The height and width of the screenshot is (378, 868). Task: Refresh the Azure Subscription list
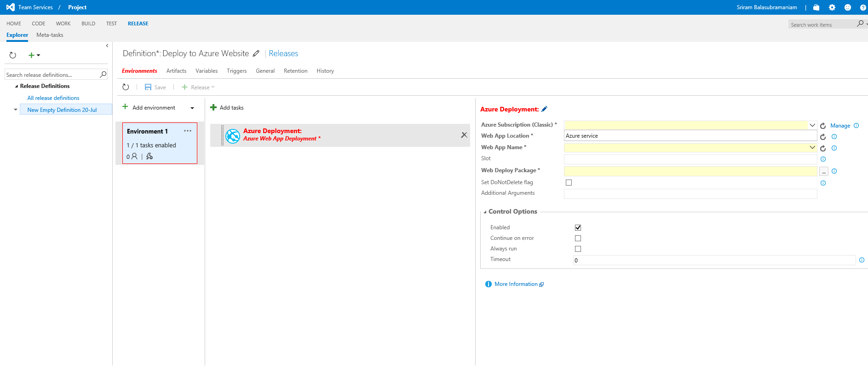(823, 126)
